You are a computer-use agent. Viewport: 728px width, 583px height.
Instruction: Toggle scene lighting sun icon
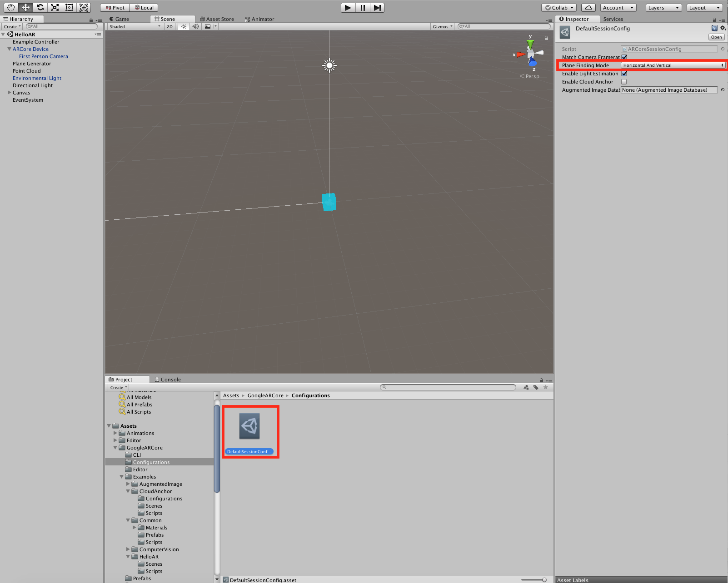184,27
